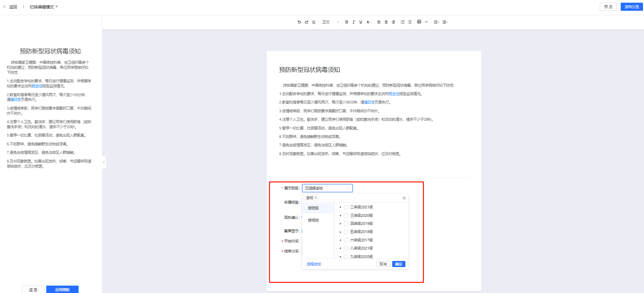Insert a horizontal divider line
The width and height of the screenshot is (644, 293).
426,22
